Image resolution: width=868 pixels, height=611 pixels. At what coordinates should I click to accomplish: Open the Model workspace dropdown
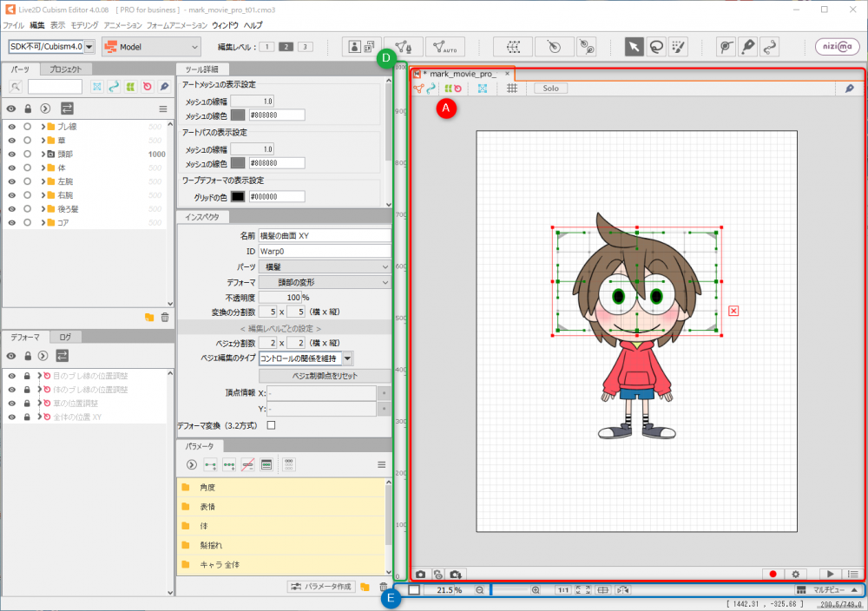152,47
